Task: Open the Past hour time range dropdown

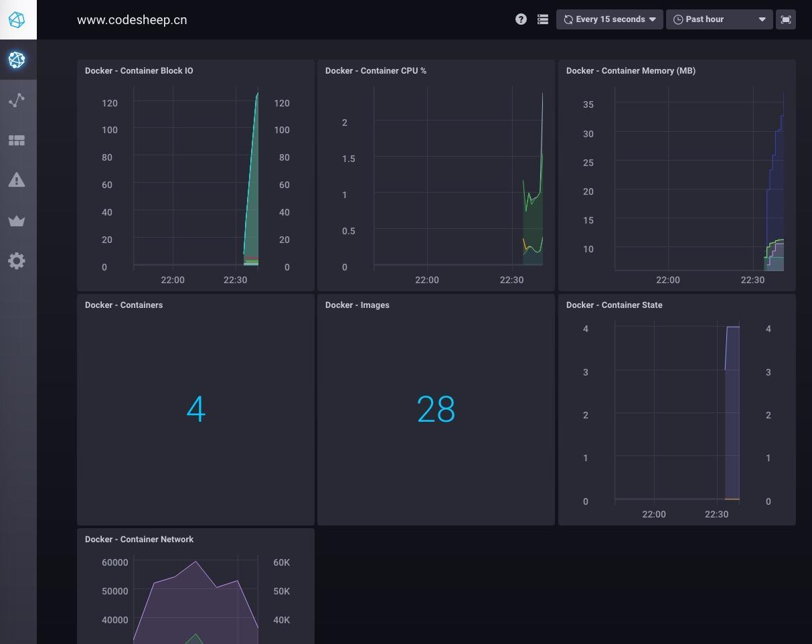Action: (720, 19)
